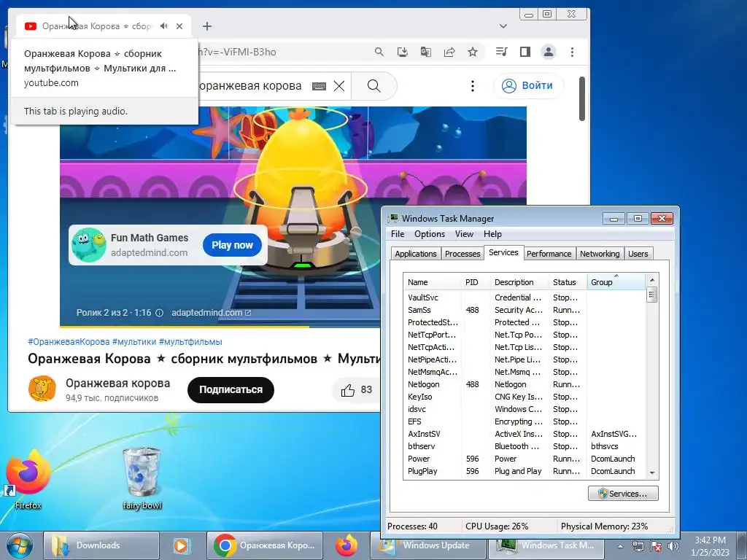Clear the YouTube search field
Viewport: 747px width, 560px height.
pyautogui.click(x=339, y=86)
